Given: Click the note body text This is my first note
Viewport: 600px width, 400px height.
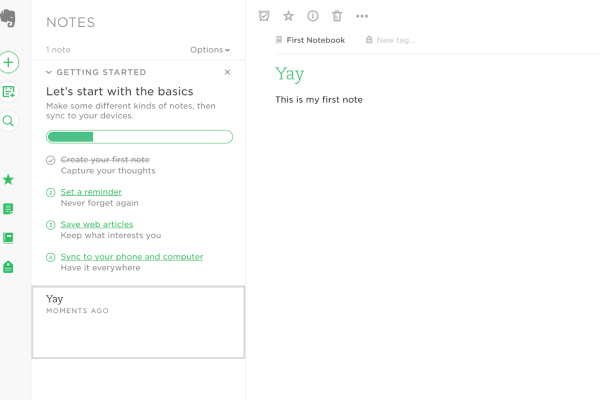Looking at the screenshot, I should [319, 100].
